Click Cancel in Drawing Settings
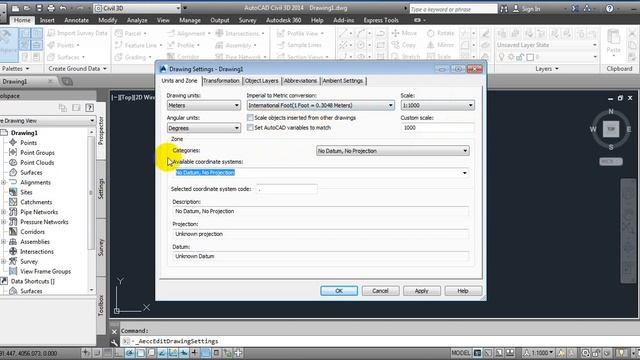The width and height of the screenshot is (640, 360). pyautogui.click(x=380, y=291)
